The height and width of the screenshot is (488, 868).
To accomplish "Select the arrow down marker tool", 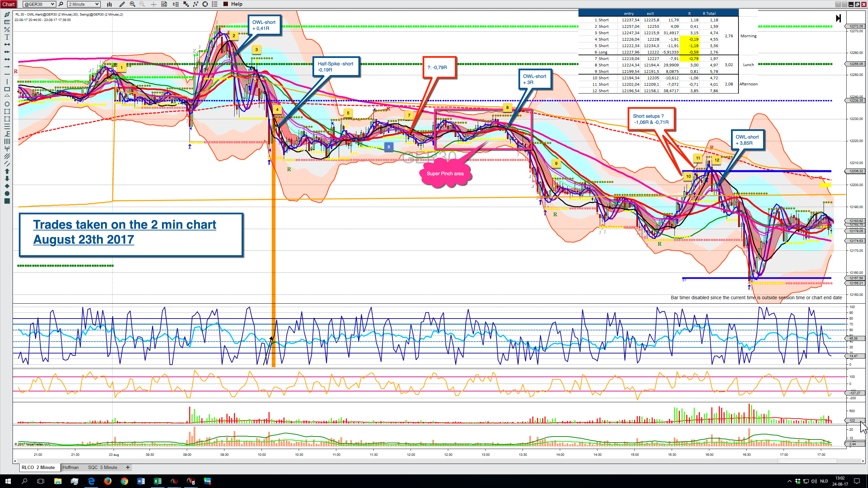I will click(x=7, y=178).
